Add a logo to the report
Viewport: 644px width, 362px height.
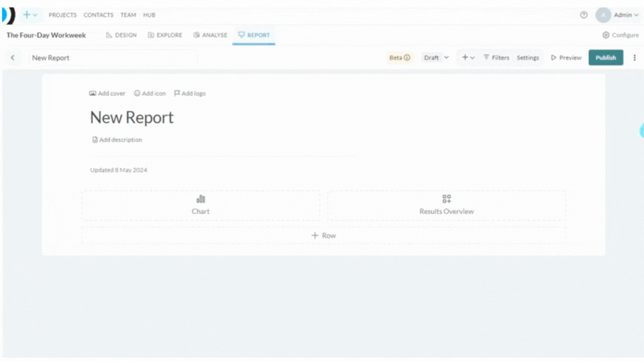coord(190,94)
